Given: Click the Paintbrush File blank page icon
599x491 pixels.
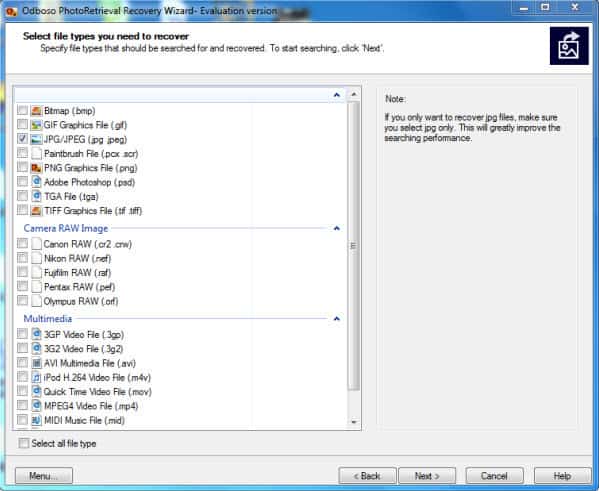Looking at the screenshot, I should (x=36, y=154).
